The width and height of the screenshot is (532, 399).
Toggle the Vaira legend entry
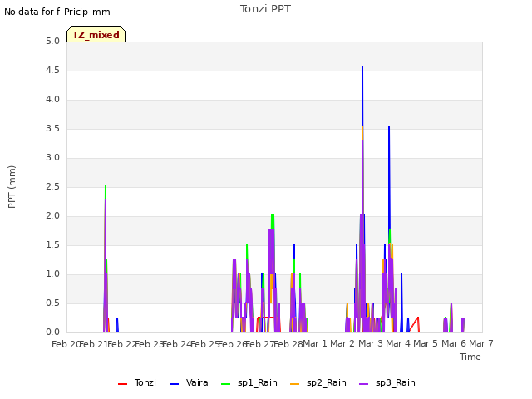point(189,382)
